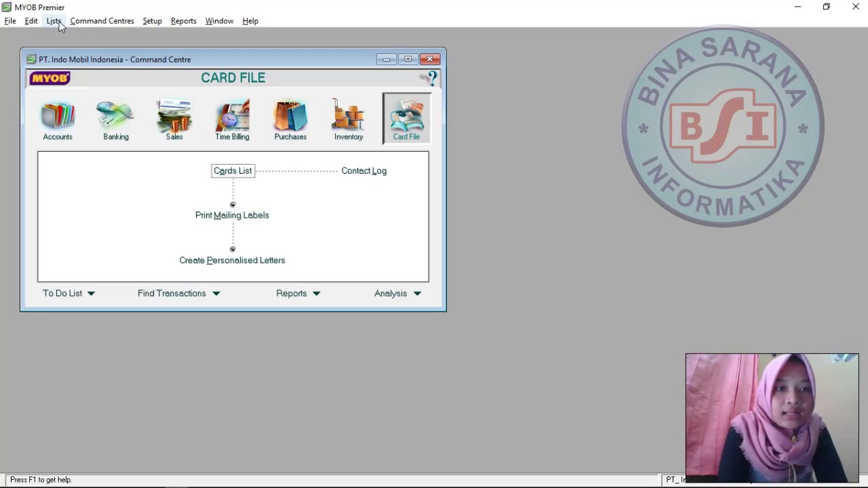Screen dimensions: 868x488
Task: Open Print Mailing Labels
Action: [x=232, y=216]
